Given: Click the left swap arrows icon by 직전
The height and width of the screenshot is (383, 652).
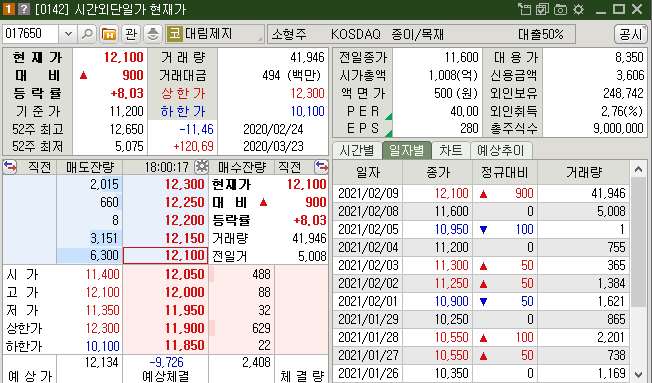Looking at the screenshot, I should 10,167.
